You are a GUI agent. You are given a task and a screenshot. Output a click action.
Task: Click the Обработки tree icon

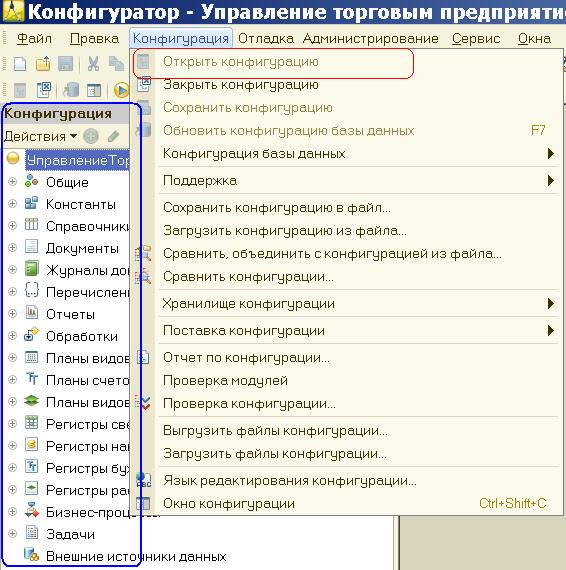click(31, 335)
